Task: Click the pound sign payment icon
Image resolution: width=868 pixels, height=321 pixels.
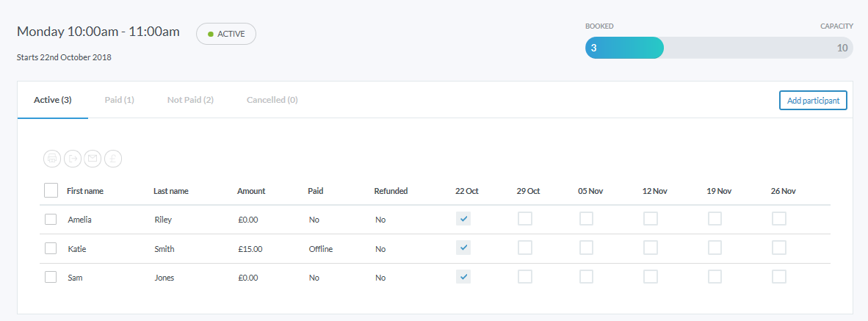Action: pyautogui.click(x=112, y=158)
